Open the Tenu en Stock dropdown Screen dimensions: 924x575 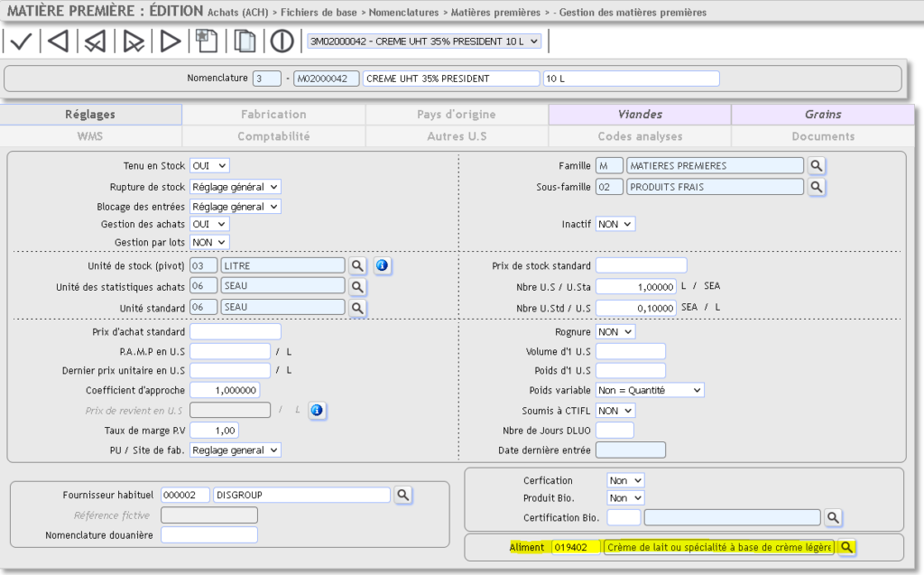(209, 166)
